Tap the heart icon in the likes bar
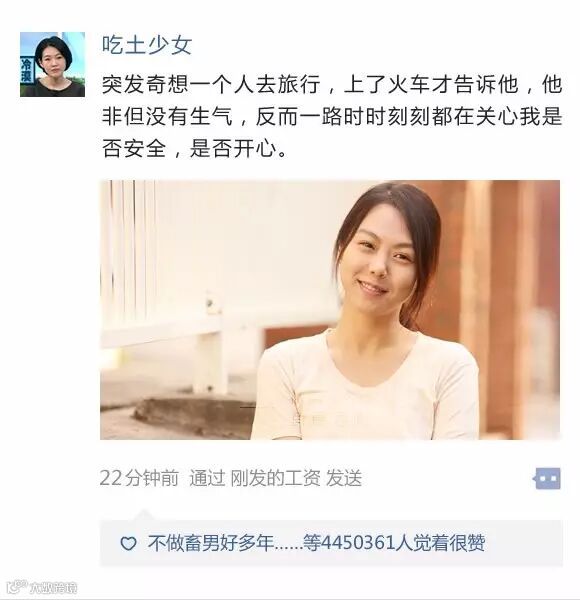580x600 pixels. (x=128, y=543)
